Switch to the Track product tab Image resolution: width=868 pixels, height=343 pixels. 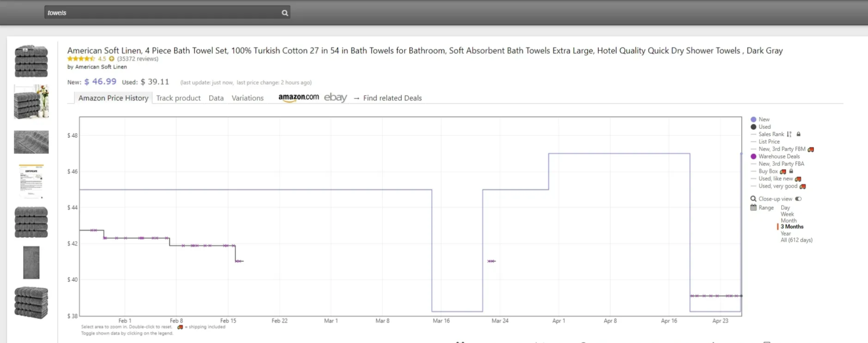pos(178,98)
